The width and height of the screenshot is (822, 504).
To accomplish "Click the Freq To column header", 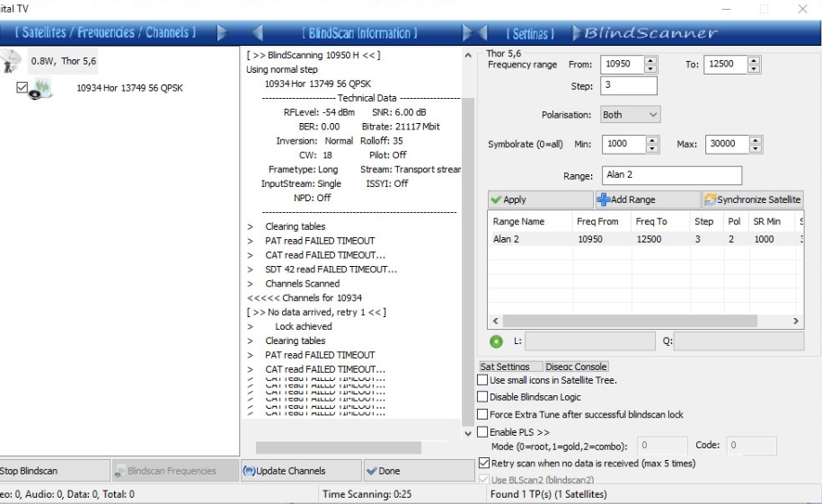I will pos(659,221).
